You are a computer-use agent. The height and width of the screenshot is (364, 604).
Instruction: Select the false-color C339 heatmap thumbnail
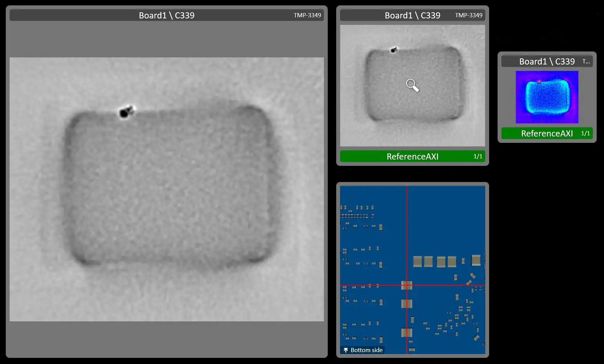tap(547, 97)
